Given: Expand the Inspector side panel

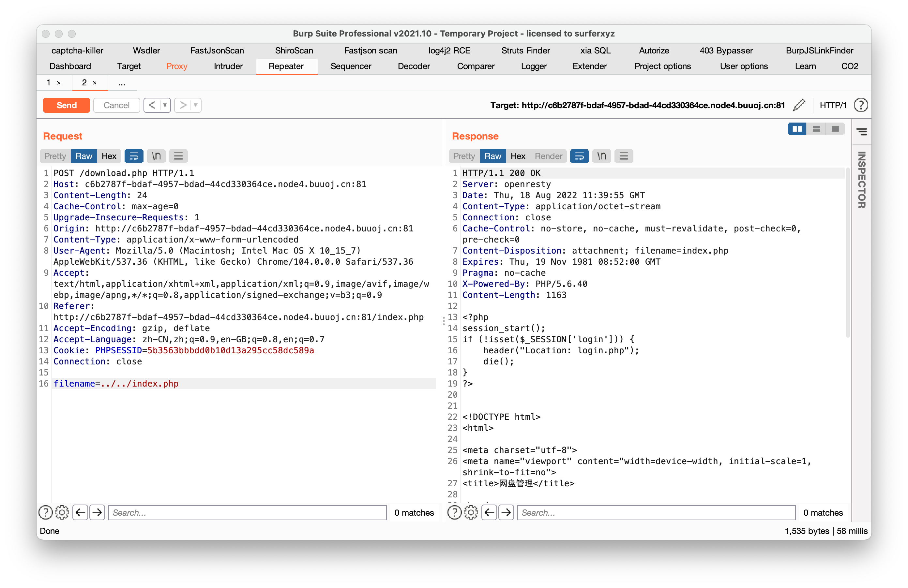Looking at the screenshot, I should coord(861,179).
